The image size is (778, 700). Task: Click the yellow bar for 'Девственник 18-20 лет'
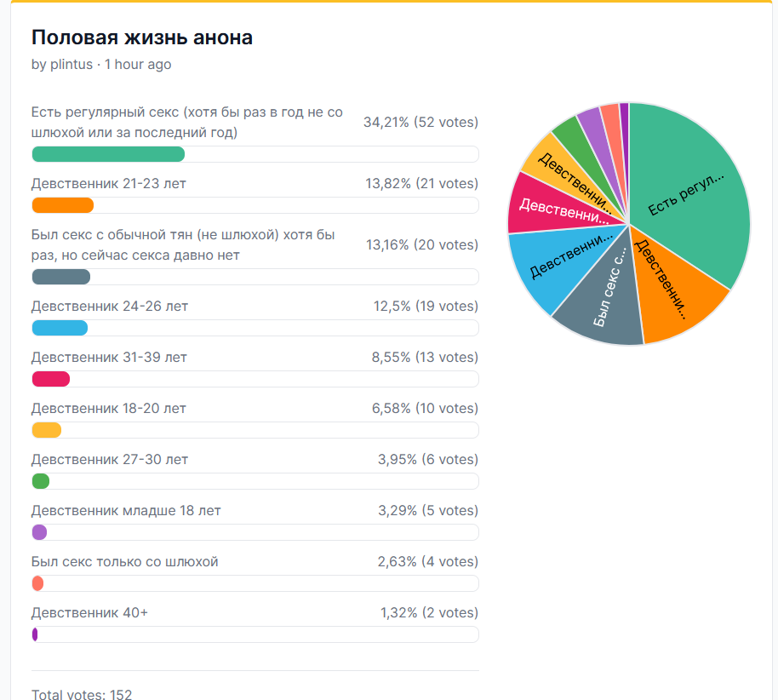click(x=47, y=430)
